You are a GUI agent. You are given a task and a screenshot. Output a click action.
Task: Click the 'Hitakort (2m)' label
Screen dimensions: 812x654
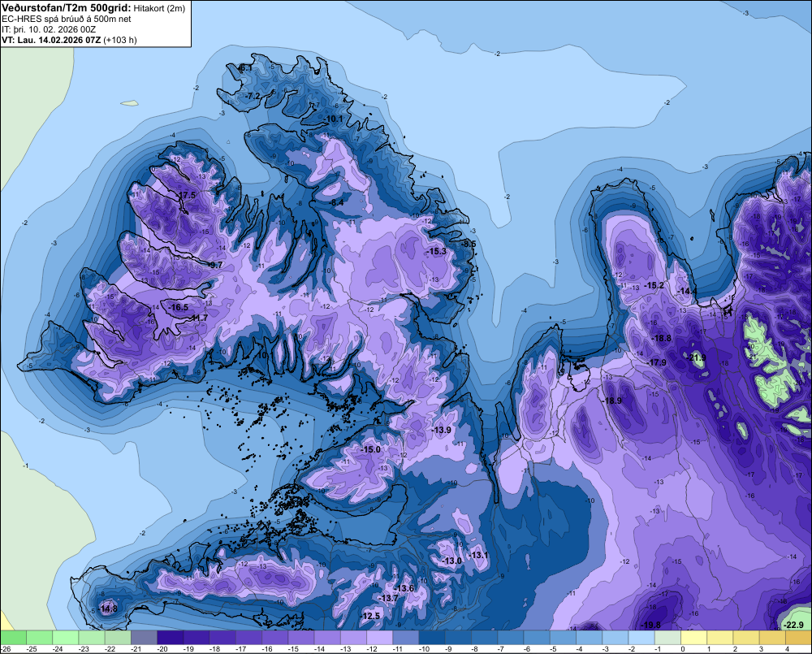[x=159, y=8]
